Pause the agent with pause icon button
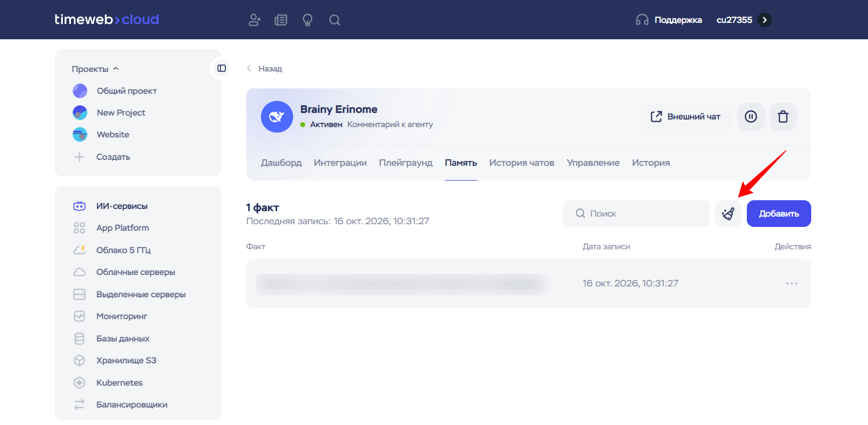This screenshot has height=425, width=868. [751, 117]
